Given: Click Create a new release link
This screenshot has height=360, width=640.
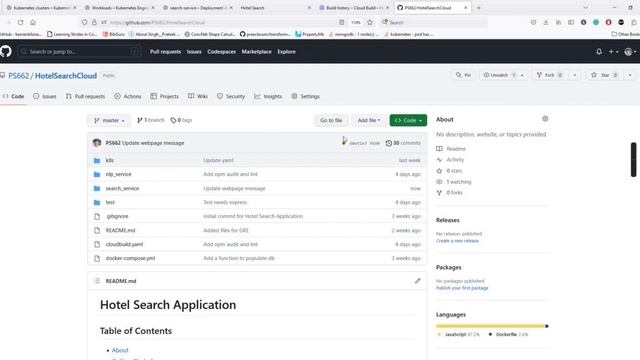Looking at the screenshot, I should coord(457,241).
